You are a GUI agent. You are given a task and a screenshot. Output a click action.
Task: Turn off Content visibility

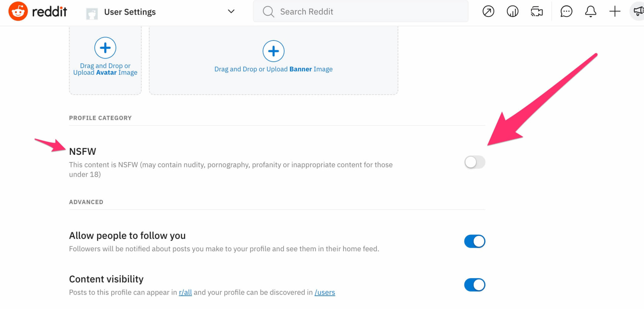(475, 285)
